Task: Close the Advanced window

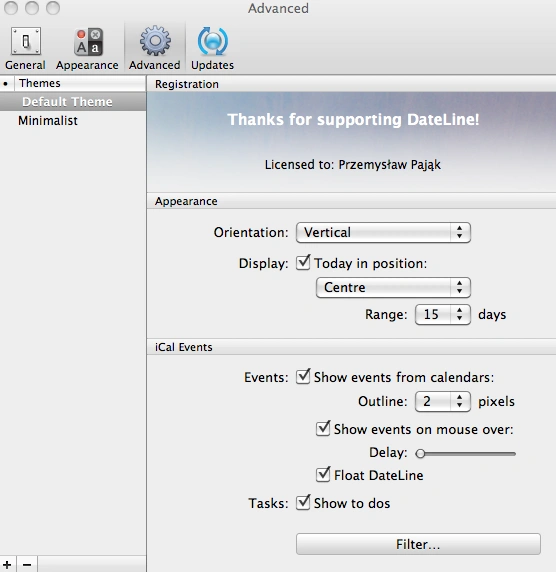Action: pyautogui.click(x=11, y=8)
